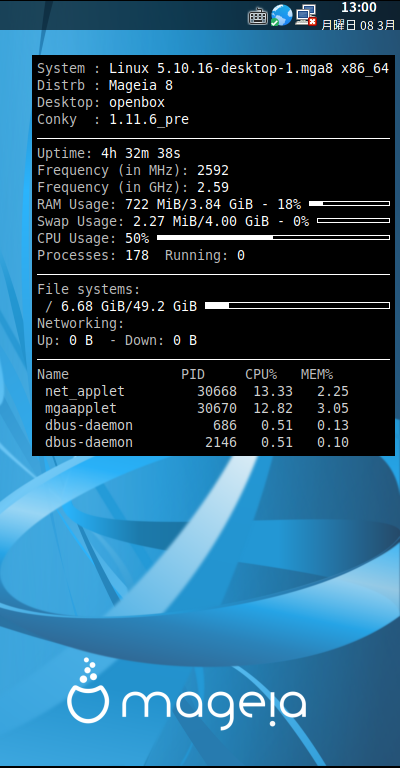Open the network applet tray icon
Viewport: 400px width, 768px height.
tap(306, 15)
